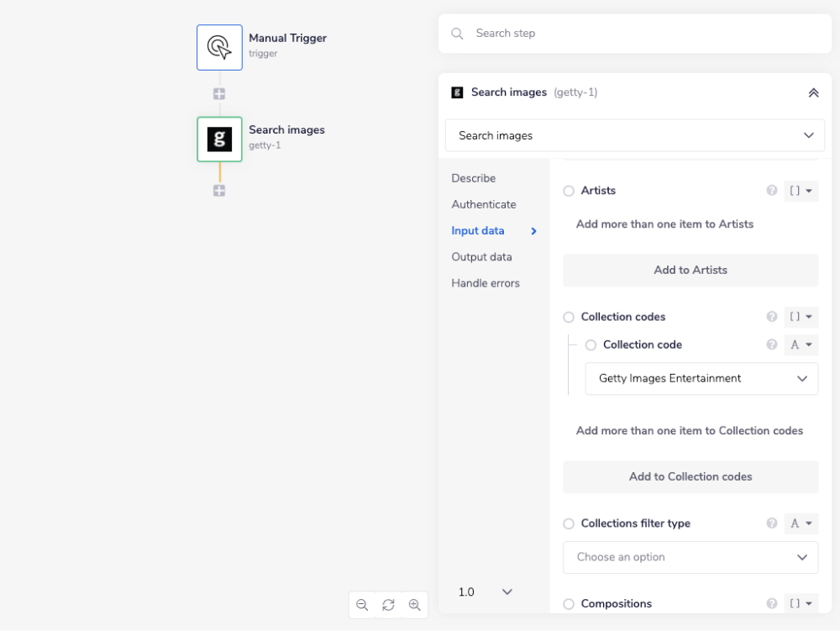Image resolution: width=840 pixels, height=631 pixels.
Task: Toggle the Artists field radio button
Action: point(569,192)
